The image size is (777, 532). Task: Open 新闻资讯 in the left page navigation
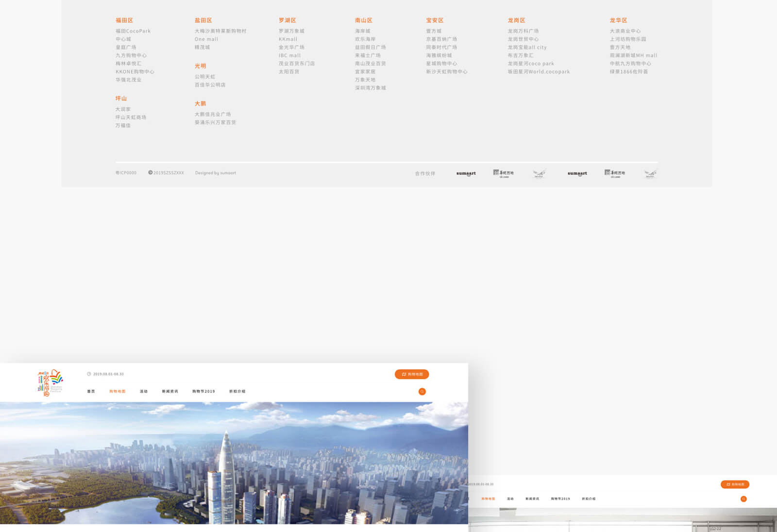tap(170, 391)
